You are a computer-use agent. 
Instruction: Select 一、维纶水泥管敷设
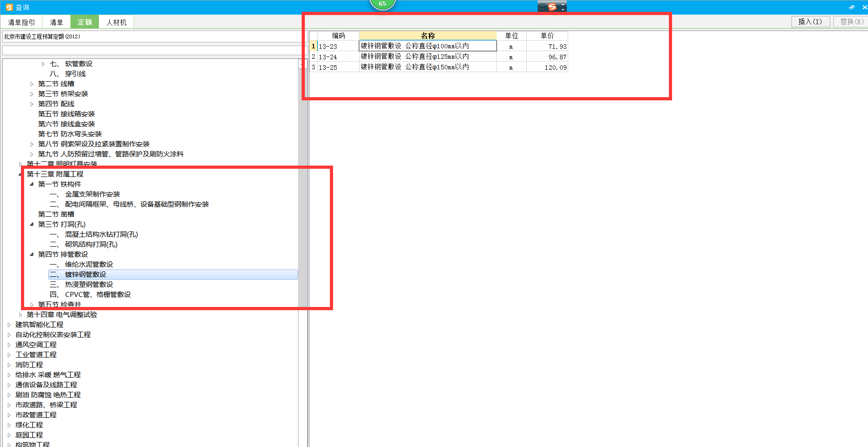coord(81,265)
